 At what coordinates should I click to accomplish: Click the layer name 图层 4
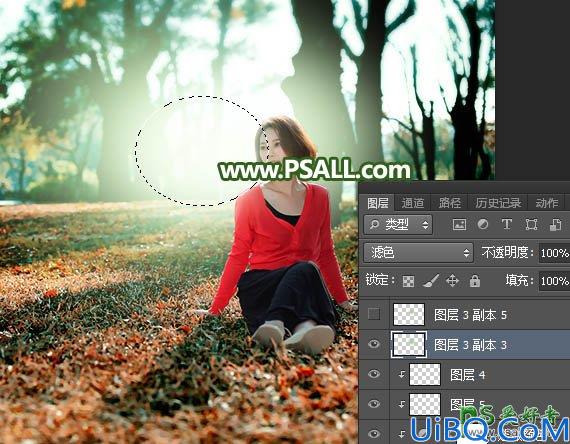[468, 375]
